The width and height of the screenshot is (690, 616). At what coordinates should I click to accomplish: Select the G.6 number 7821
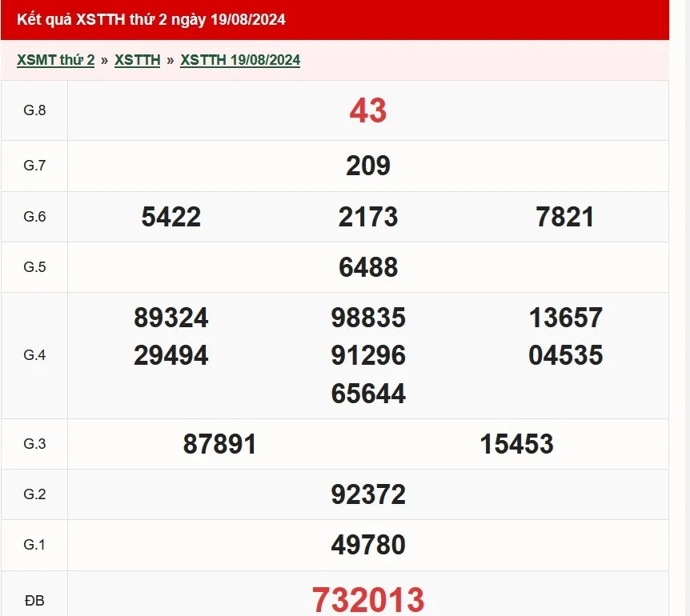[565, 217]
